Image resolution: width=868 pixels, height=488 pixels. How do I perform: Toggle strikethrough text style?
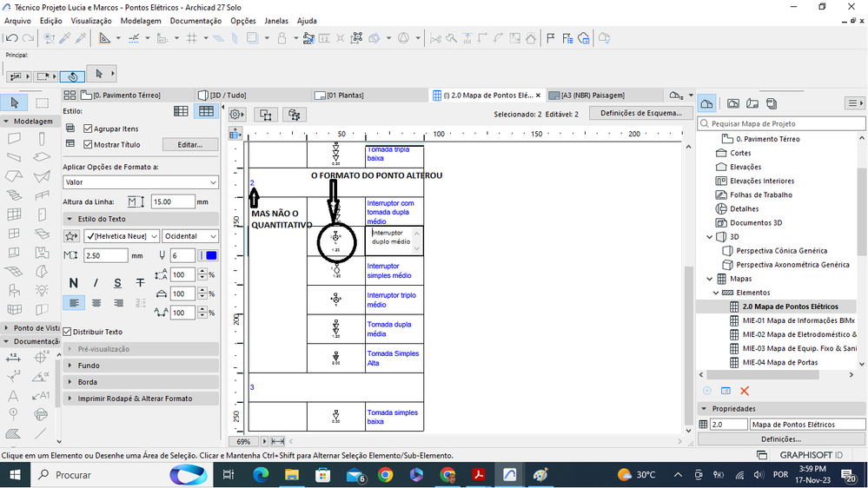coord(140,283)
